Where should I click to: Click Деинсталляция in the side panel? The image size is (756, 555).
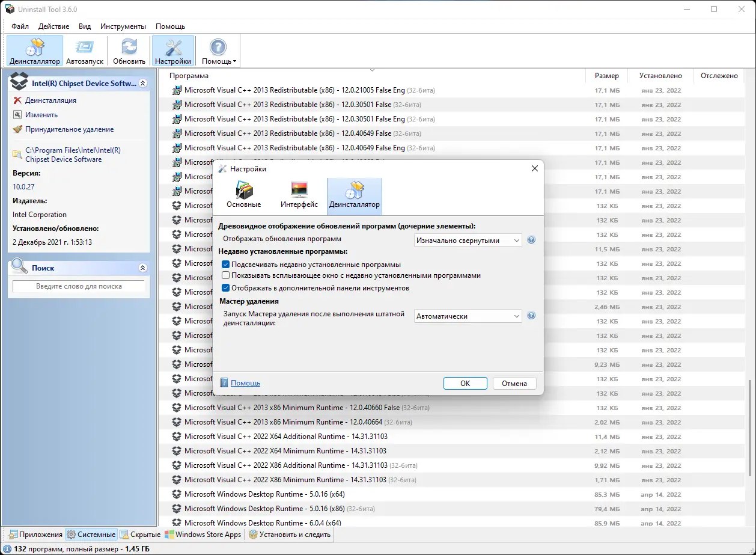pyautogui.click(x=50, y=100)
